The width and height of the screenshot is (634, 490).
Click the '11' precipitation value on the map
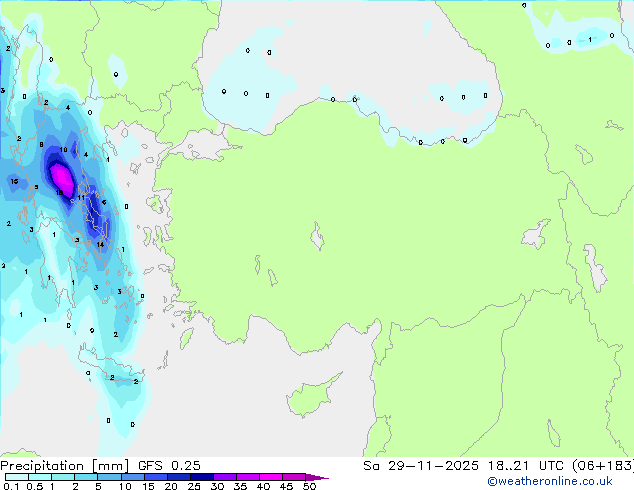tap(81, 198)
